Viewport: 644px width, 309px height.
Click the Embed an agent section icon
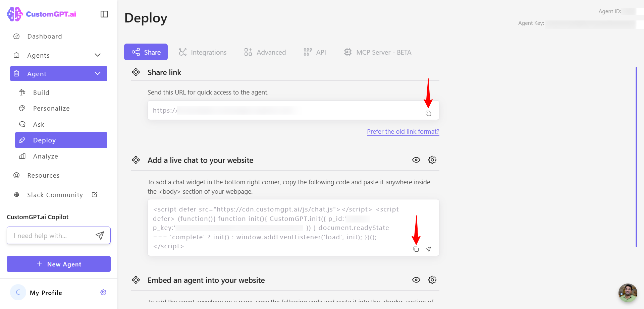[x=136, y=280]
